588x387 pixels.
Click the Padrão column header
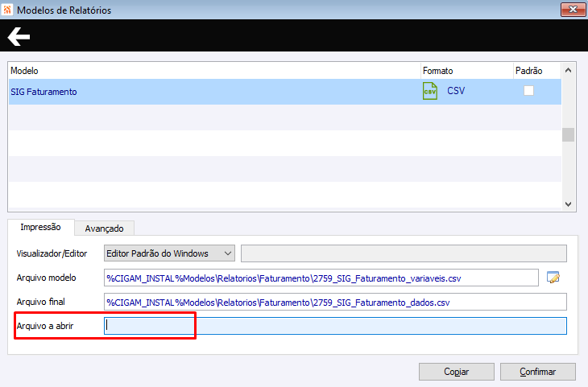coord(537,71)
